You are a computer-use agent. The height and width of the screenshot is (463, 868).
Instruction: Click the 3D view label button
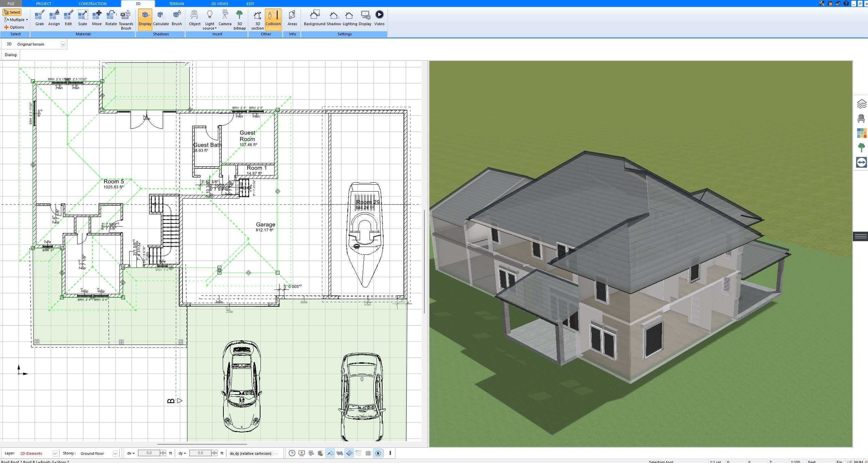pos(9,44)
